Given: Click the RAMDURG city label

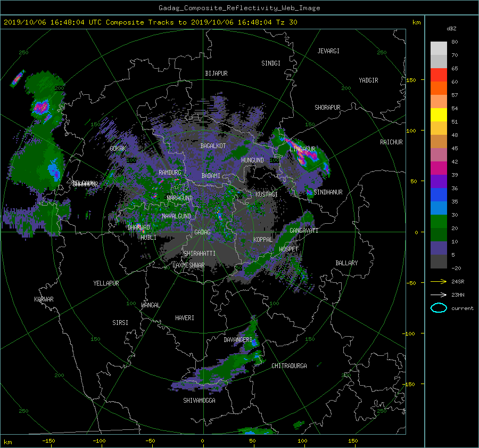Looking at the screenshot, I should click(x=170, y=173).
